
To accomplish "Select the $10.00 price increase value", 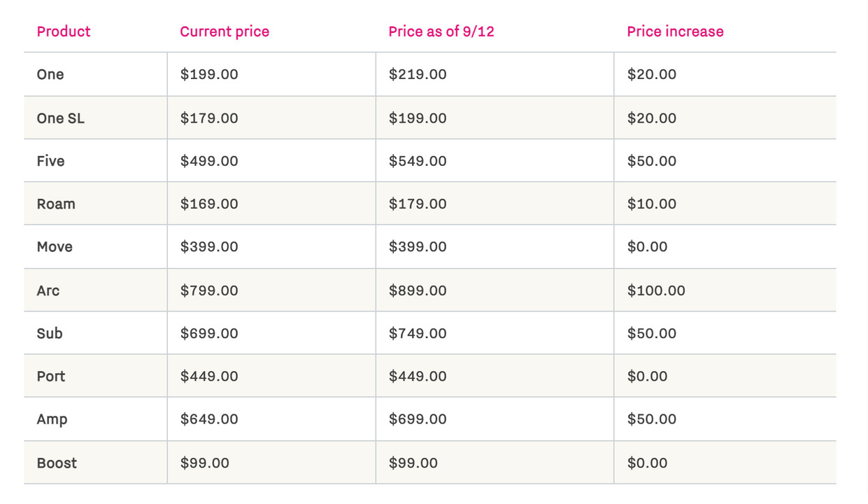I will 651,204.
